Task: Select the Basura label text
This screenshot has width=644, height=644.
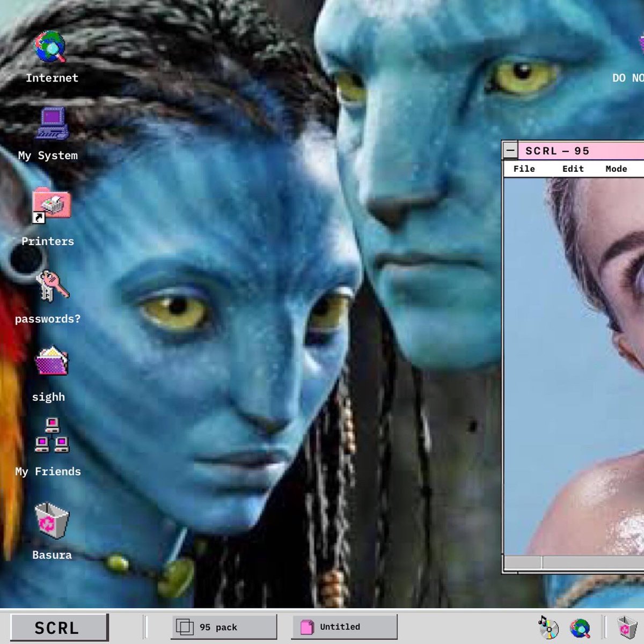Action: pyautogui.click(x=52, y=555)
